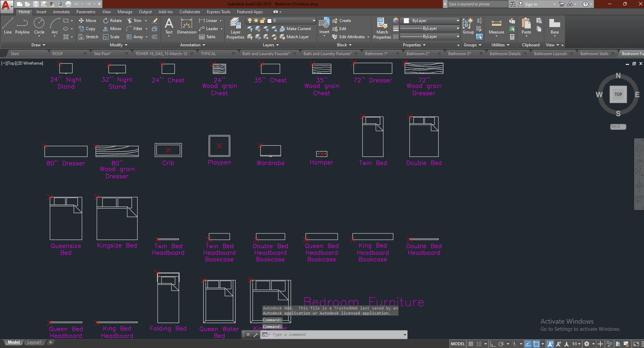Select the Line drawing tool
This screenshot has width=644, height=348.
coord(8,26)
